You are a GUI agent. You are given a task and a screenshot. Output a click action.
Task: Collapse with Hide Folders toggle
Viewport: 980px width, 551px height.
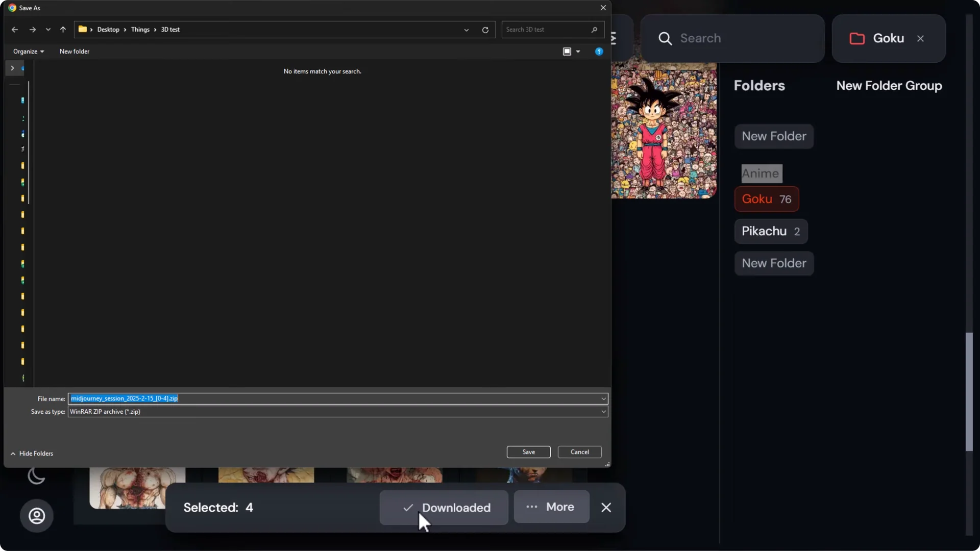pyautogui.click(x=32, y=454)
